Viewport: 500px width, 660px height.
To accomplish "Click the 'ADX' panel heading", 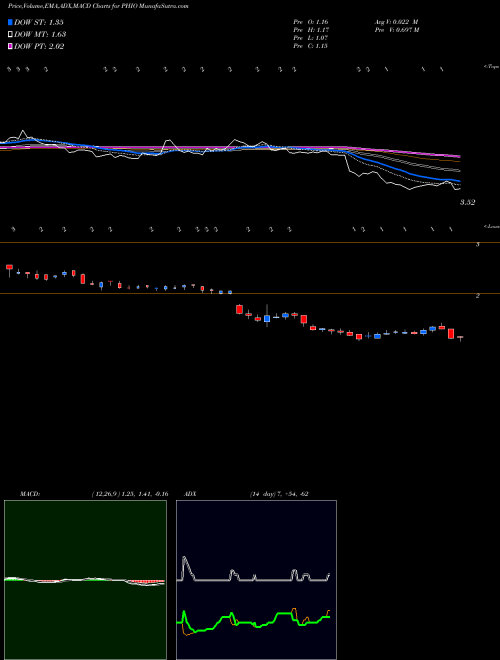I will (190, 494).
